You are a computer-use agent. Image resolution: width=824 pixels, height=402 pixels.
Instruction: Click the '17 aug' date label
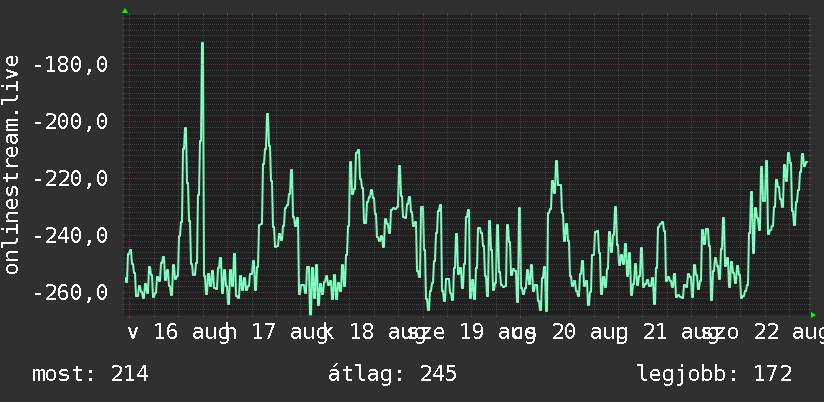tap(288, 333)
